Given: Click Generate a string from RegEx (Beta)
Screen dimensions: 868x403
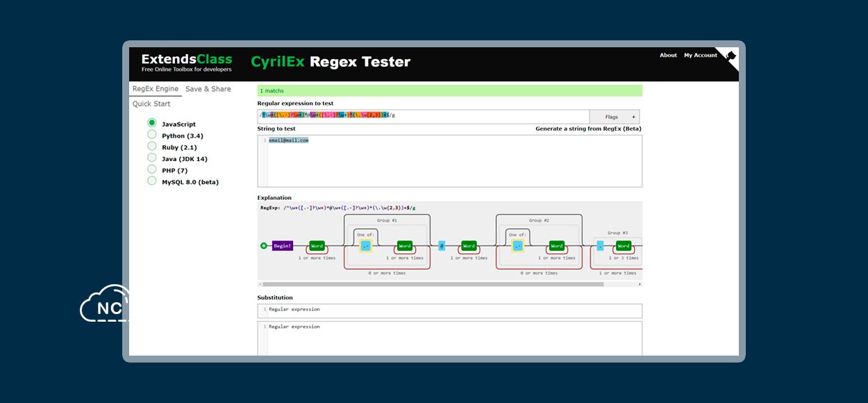Looking at the screenshot, I should pos(588,129).
